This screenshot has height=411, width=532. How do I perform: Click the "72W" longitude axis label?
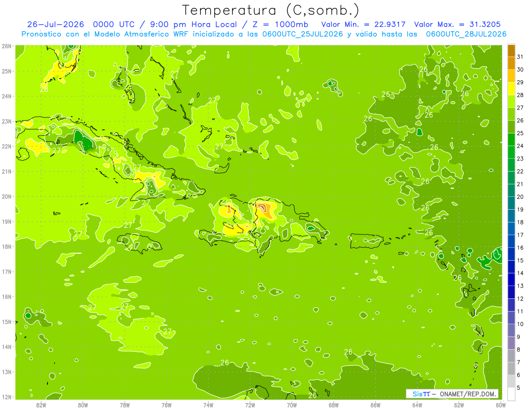(250, 405)
